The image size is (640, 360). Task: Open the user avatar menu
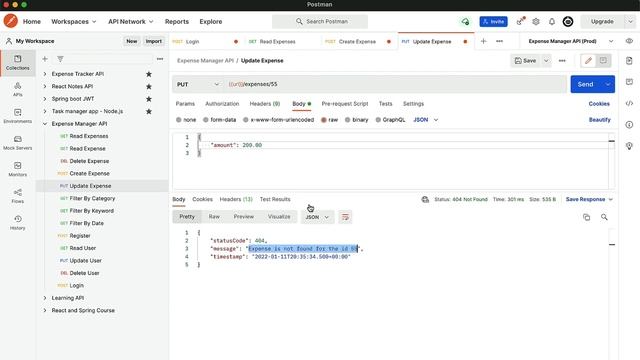pyautogui.click(x=568, y=22)
